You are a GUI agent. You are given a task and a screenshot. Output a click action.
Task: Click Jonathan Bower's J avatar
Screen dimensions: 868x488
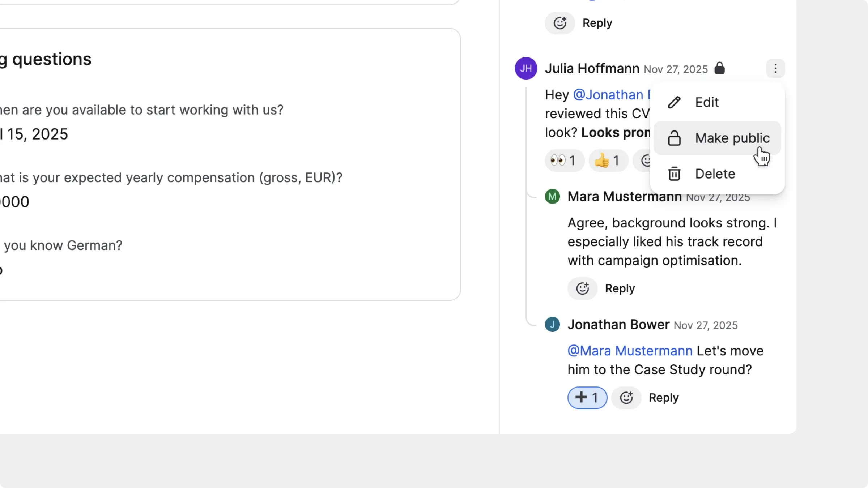pos(552,325)
